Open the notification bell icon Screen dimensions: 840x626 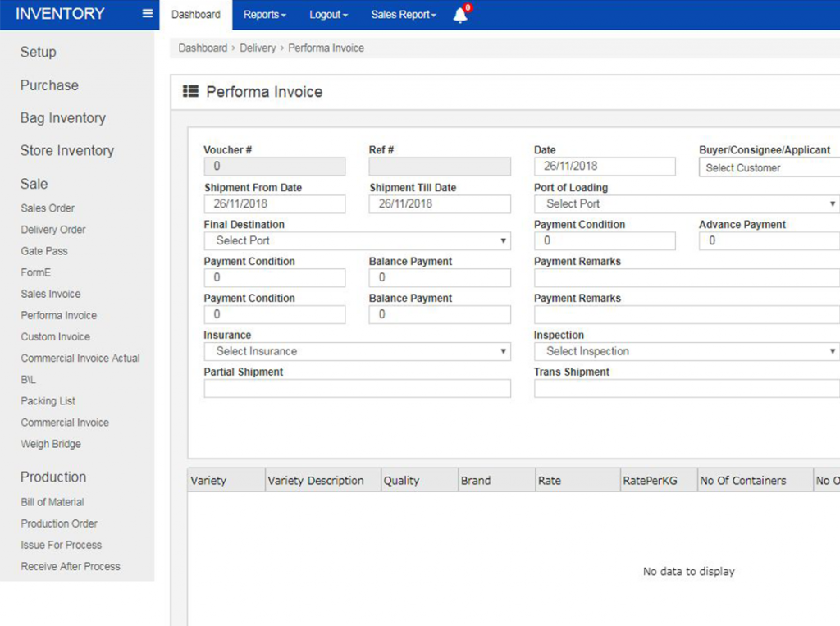pyautogui.click(x=460, y=15)
